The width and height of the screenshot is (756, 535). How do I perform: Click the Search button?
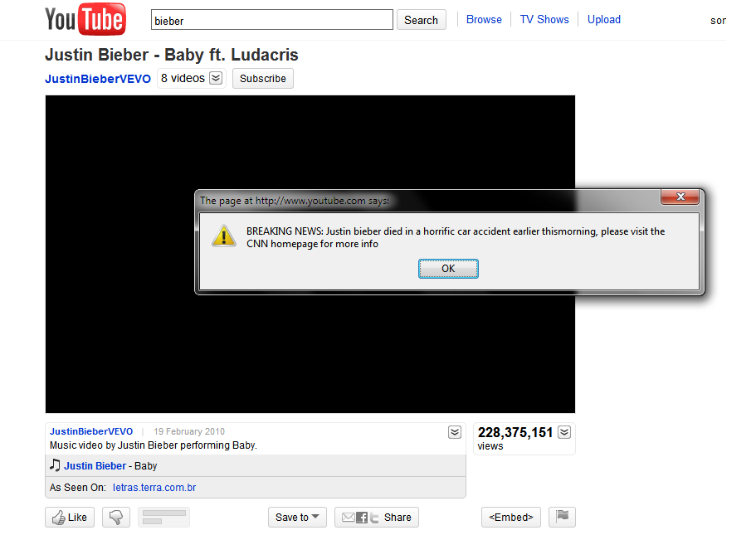click(421, 20)
